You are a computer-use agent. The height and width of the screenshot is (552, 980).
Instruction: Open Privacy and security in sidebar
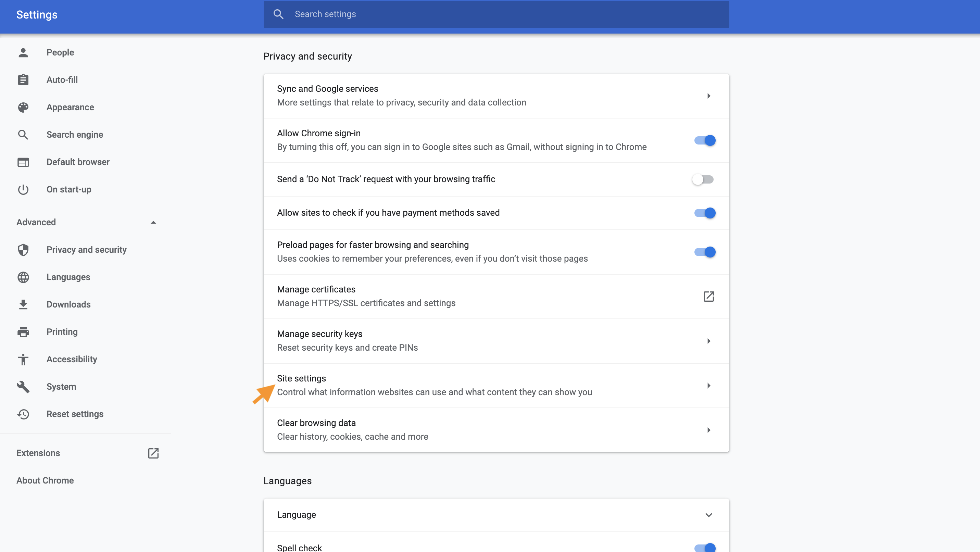click(x=86, y=250)
